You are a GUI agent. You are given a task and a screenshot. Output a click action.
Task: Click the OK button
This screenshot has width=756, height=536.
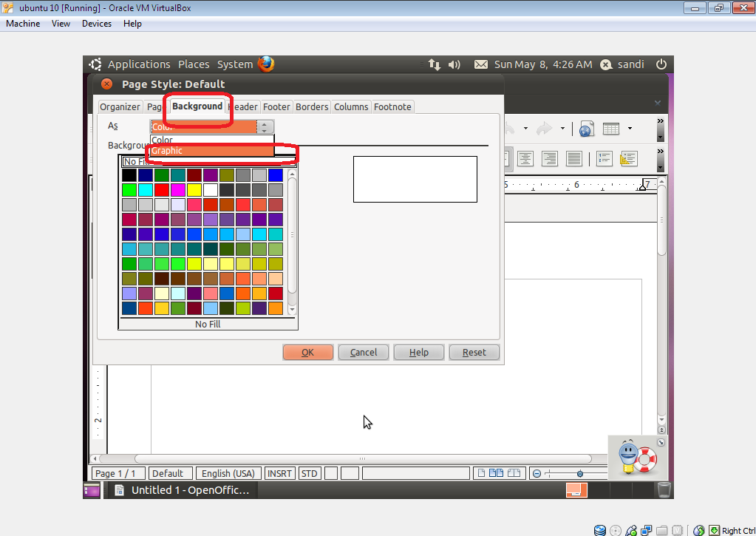307,352
